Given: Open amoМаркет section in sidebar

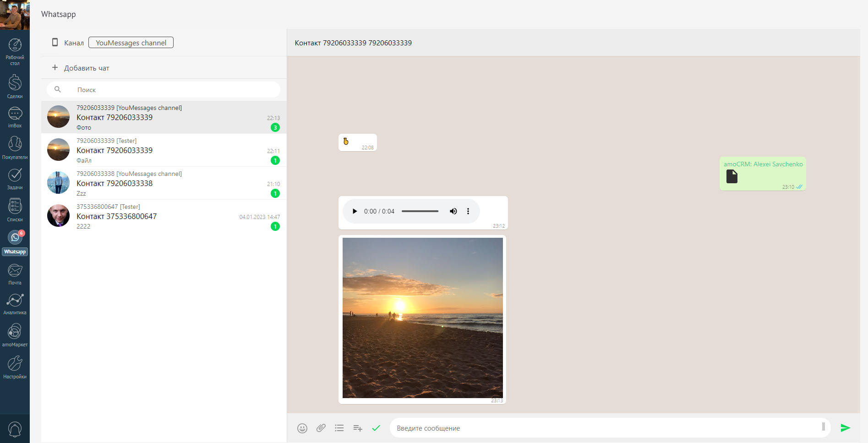Looking at the screenshot, I should (x=15, y=335).
